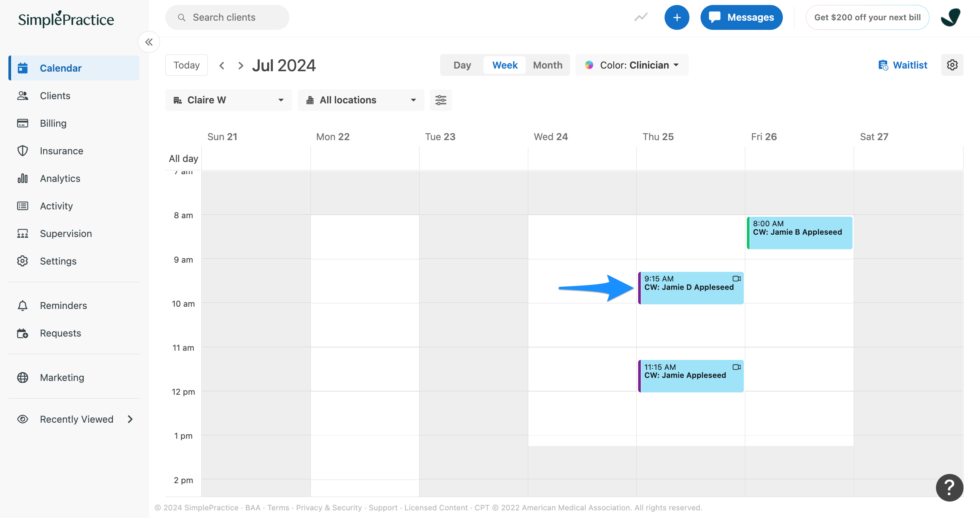Click the Clients people icon
980x518 pixels.
click(x=23, y=95)
